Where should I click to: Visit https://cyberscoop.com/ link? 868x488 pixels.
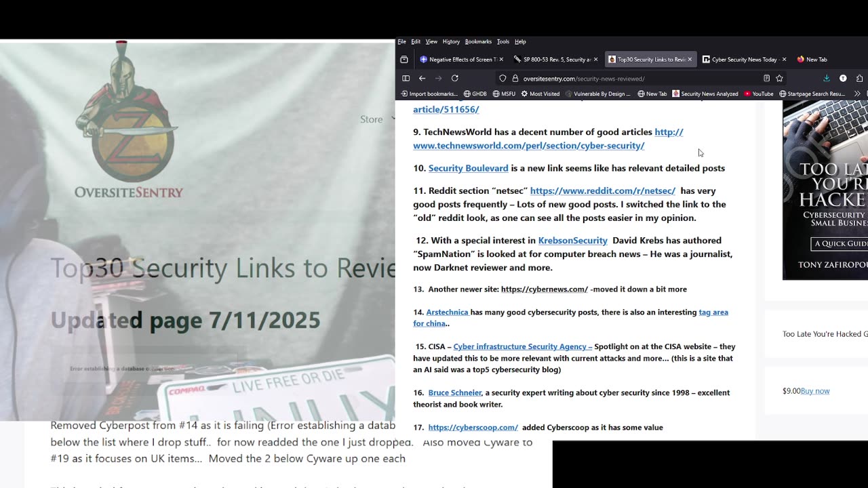473,428
